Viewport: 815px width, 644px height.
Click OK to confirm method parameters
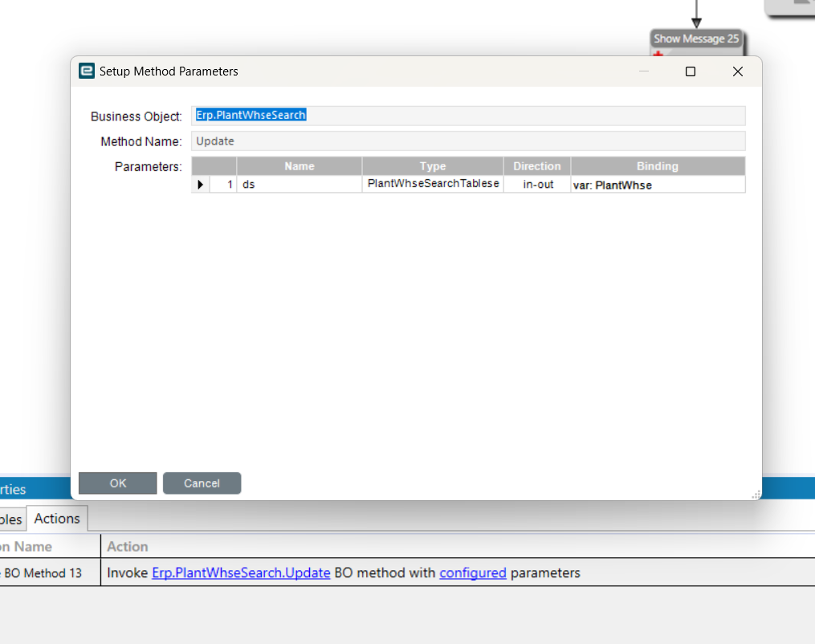117,483
